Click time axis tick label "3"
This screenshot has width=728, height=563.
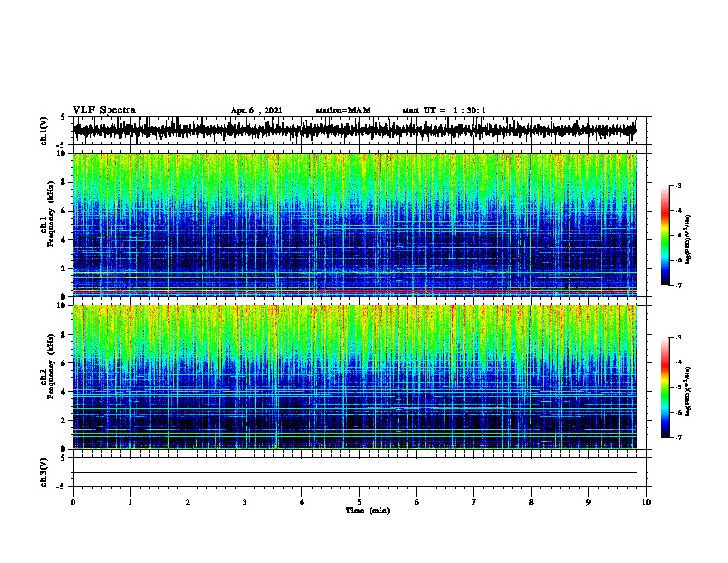[245, 502]
